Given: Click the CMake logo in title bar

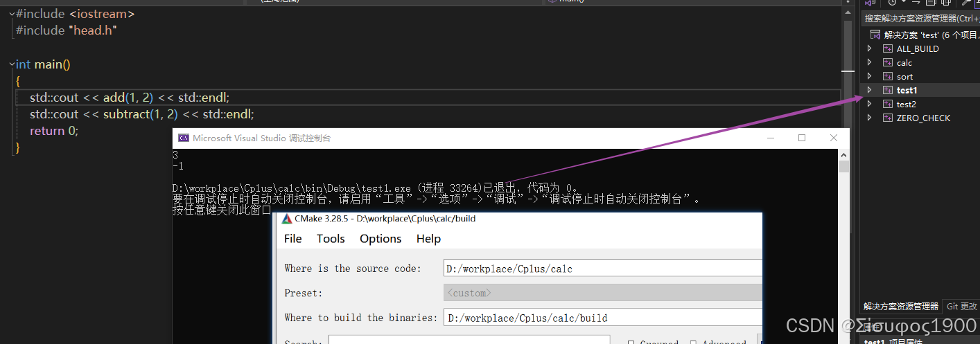Looking at the screenshot, I should point(287,219).
